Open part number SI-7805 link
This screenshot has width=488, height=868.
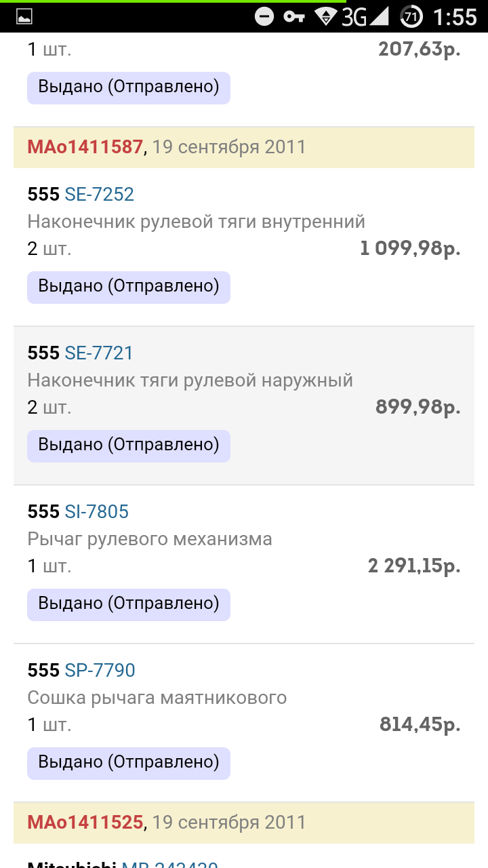[x=97, y=512]
